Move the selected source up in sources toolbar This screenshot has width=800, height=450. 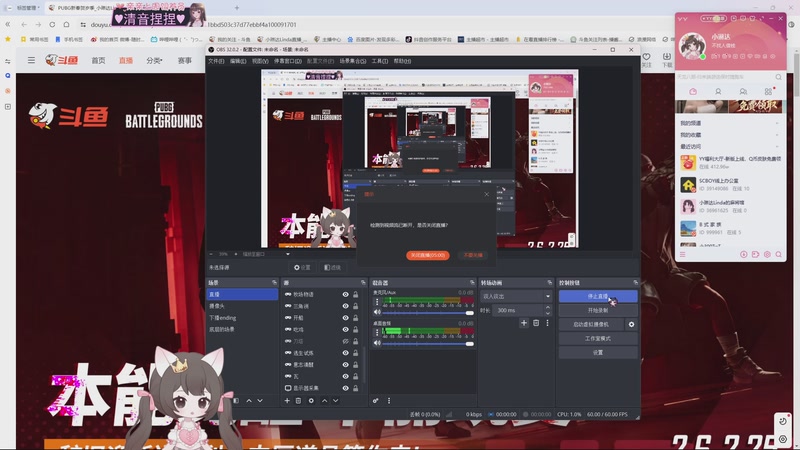point(324,401)
